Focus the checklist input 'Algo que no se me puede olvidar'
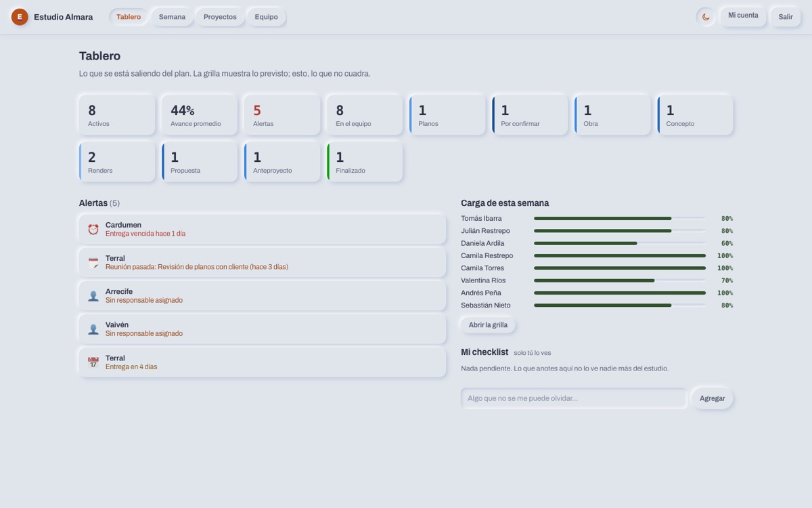This screenshot has width=812, height=508. pyautogui.click(x=574, y=398)
